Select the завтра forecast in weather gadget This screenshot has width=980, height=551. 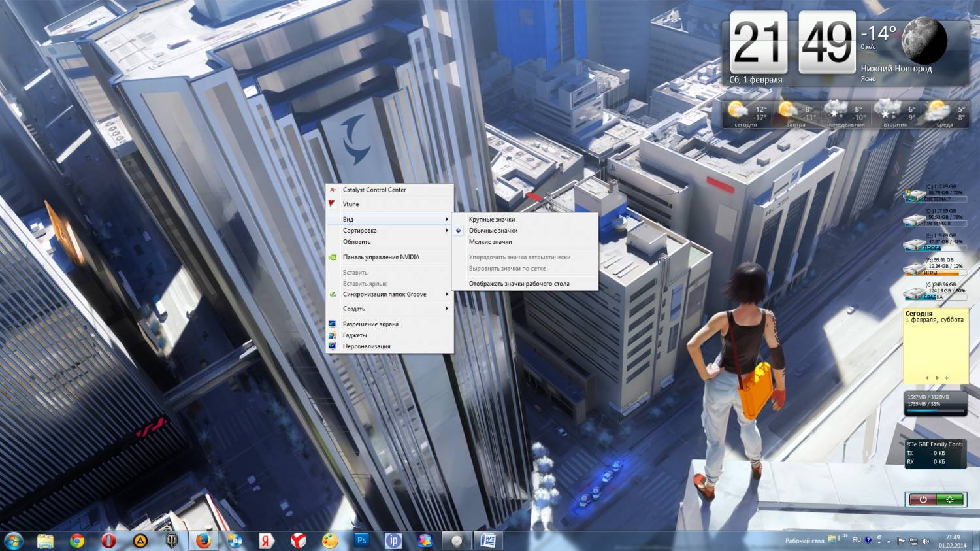pyautogui.click(x=796, y=114)
